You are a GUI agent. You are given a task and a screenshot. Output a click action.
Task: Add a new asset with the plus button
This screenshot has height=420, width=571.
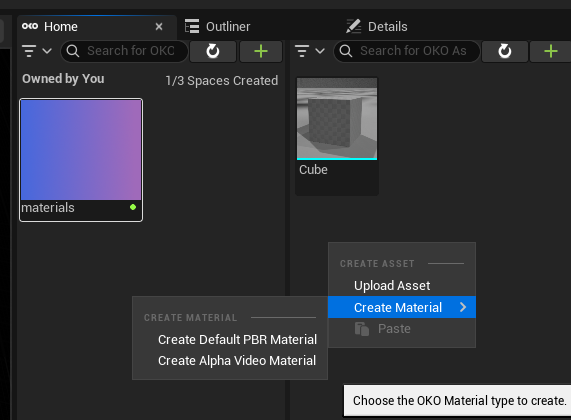pyautogui.click(x=551, y=51)
